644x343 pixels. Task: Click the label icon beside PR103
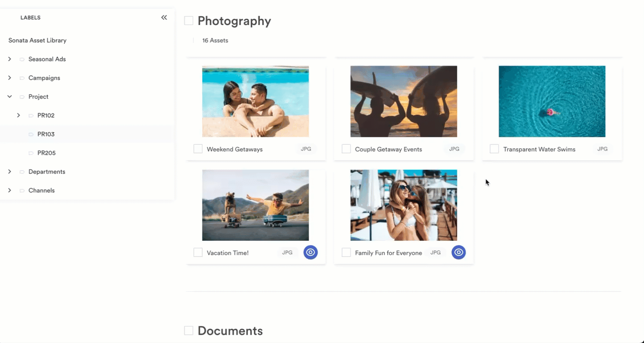tap(31, 134)
